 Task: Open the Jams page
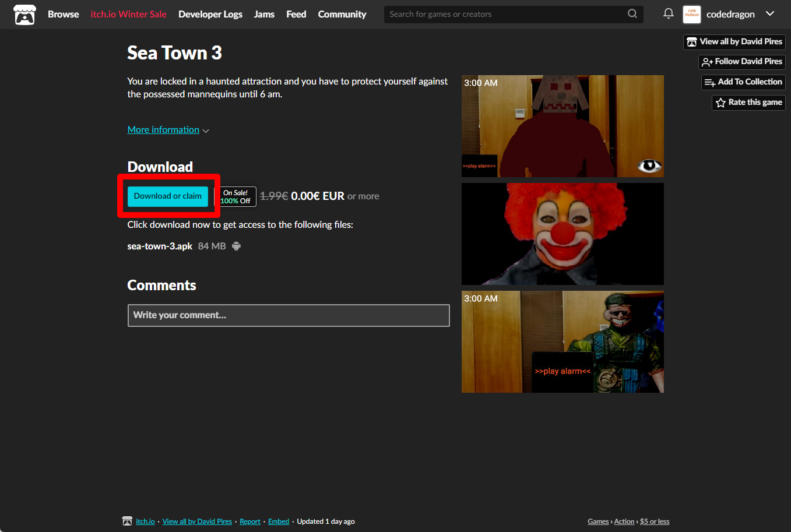tap(264, 14)
